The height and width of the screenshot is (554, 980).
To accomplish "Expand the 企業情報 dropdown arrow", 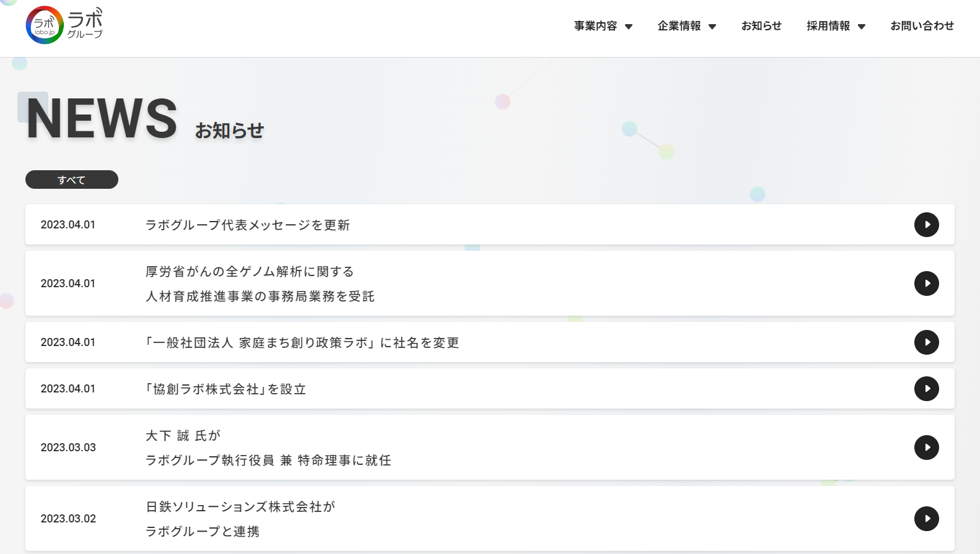I will 712,27.
